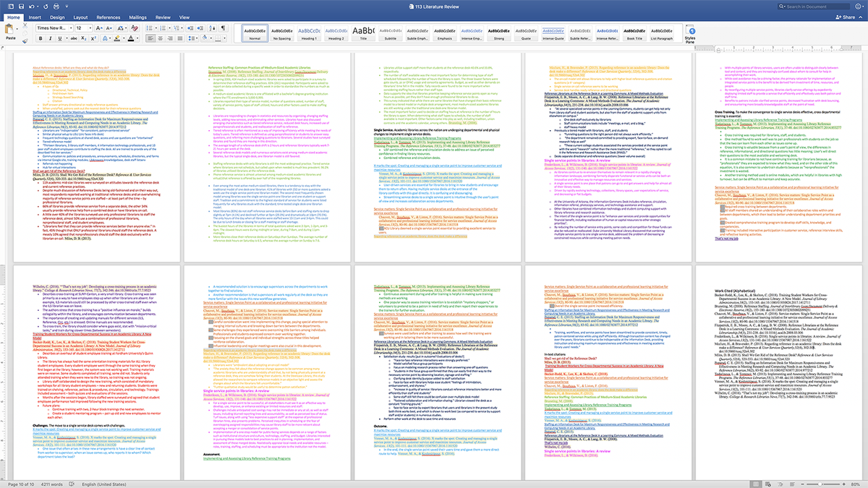Toggle Strikethrough formatting
Screen dimensions: 868x488
(x=74, y=38)
